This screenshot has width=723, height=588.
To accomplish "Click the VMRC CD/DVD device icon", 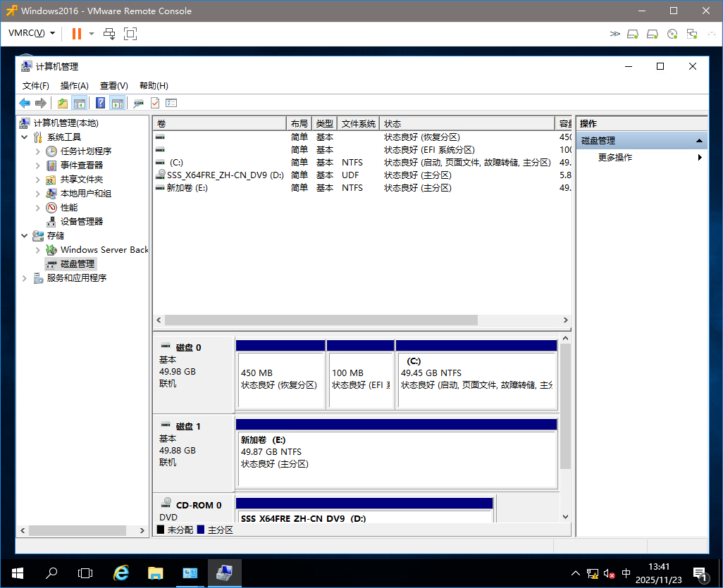I will [x=672, y=34].
